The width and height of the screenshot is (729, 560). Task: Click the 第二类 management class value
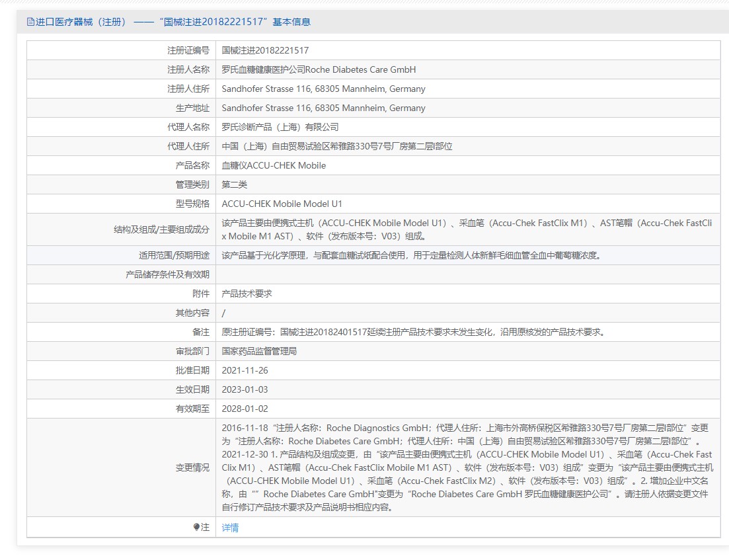pyautogui.click(x=235, y=184)
